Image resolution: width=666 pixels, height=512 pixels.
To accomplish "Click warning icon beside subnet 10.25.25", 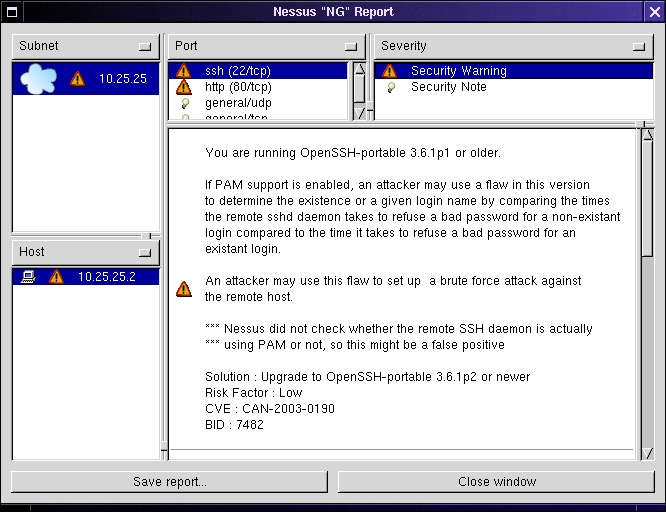I will (78, 79).
